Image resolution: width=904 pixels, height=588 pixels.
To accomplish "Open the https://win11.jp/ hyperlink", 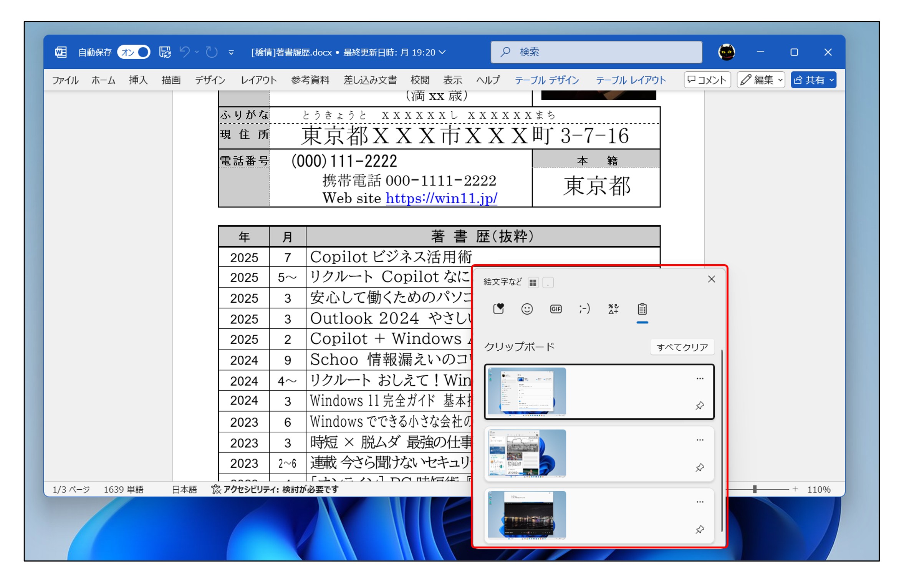I will coord(441,198).
